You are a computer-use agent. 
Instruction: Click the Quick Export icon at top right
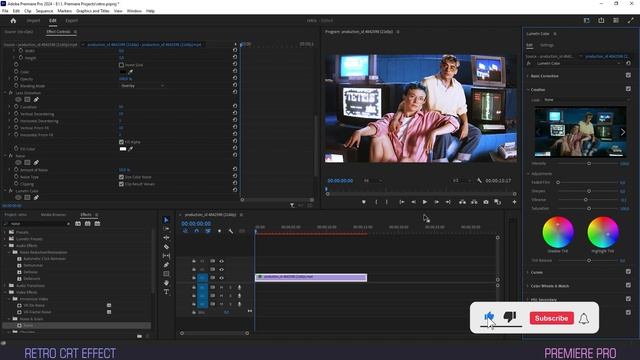click(x=601, y=20)
